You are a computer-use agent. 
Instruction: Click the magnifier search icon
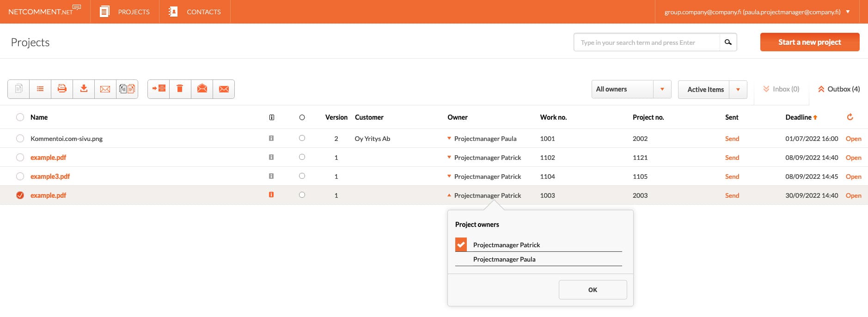pyautogui.click(x=728, y=42)
